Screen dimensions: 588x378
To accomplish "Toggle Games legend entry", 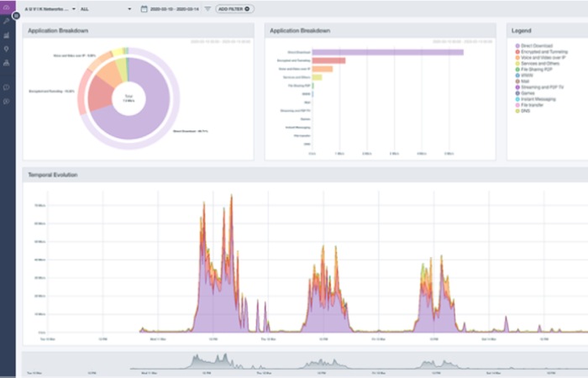I will (x=525, y=93).
